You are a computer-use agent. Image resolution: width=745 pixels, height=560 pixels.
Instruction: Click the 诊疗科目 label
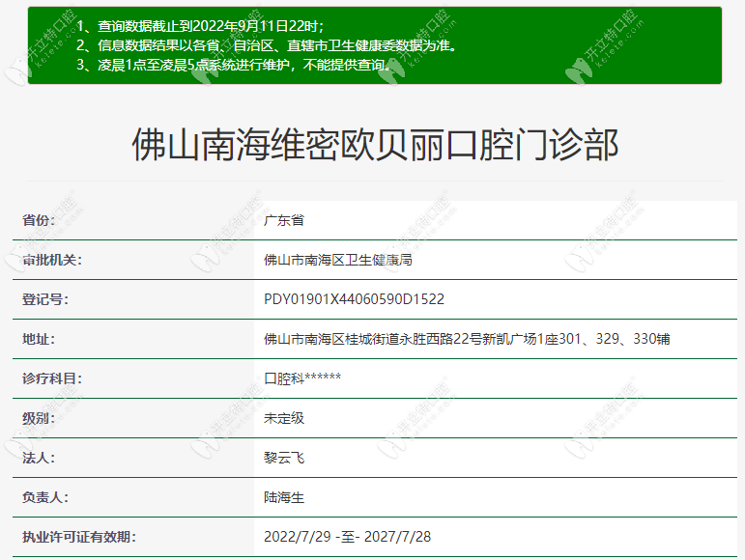point(52,378)
